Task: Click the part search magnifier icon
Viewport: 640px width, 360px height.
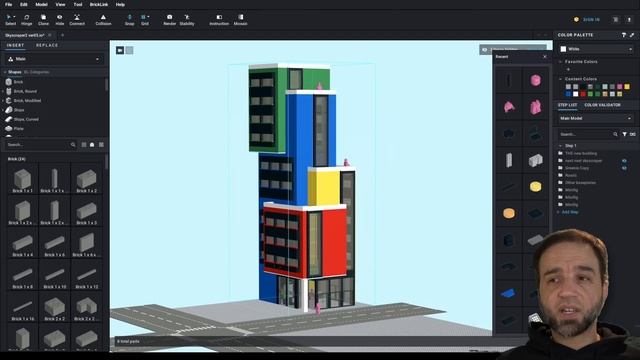Action: click(73, 144)
